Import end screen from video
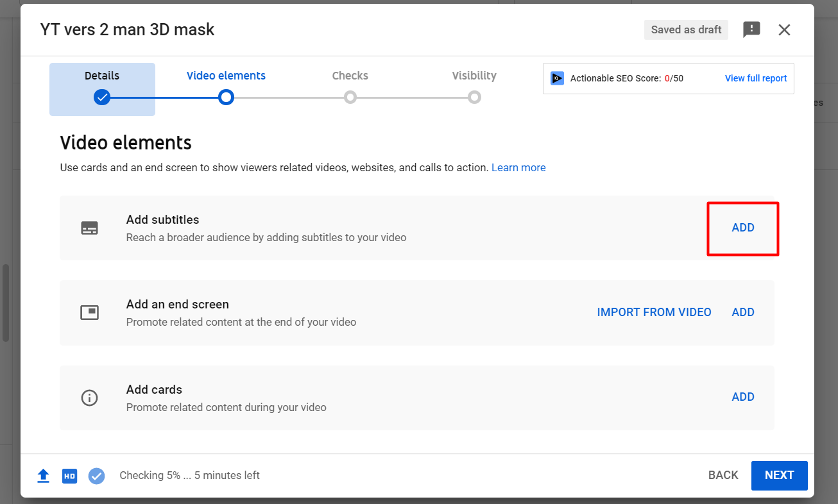The height and width of the screenshot is (504, 838). [x=654, y=312]
